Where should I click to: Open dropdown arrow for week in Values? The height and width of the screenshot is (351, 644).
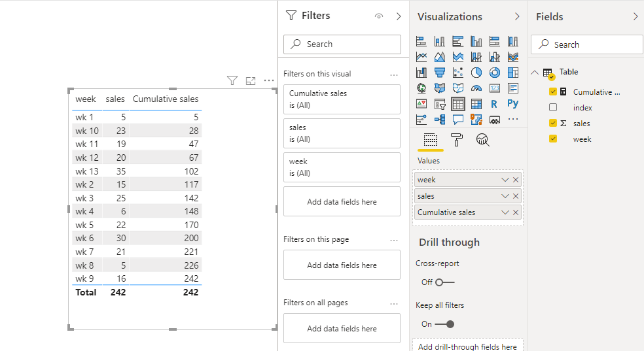point(505,180)
